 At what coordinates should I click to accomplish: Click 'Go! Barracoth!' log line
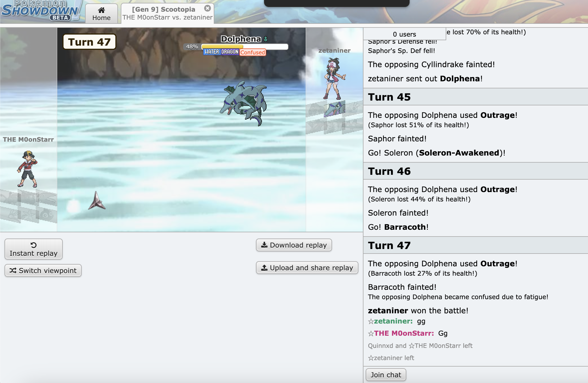398,227
